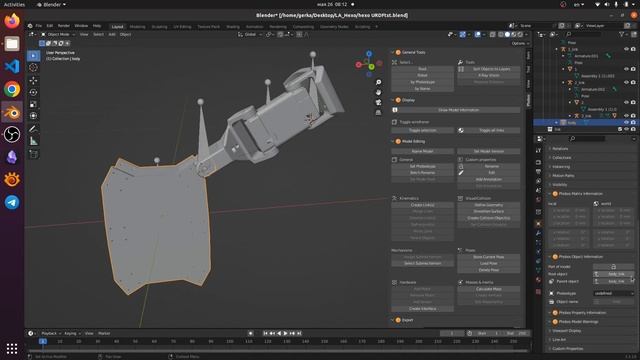This screenshot has width=640, height=360.
Task: Open Show Applications grid in the dock
Action: [12, 348]
